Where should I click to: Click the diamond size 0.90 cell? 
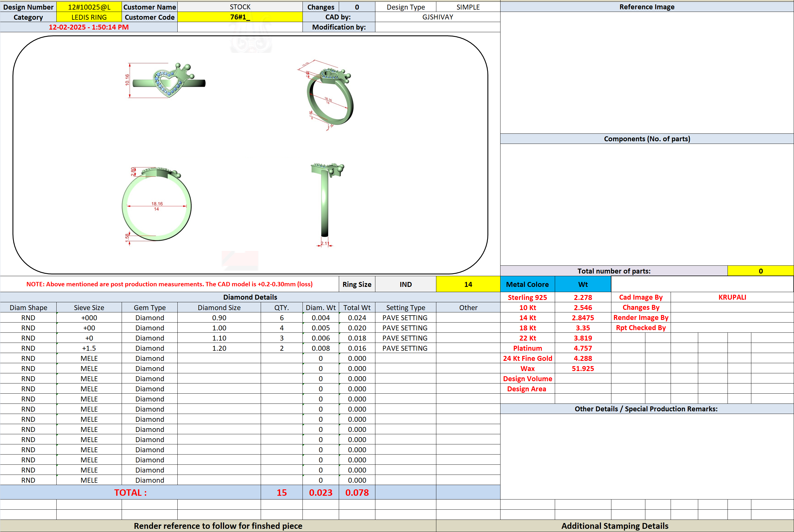(219, 318)
